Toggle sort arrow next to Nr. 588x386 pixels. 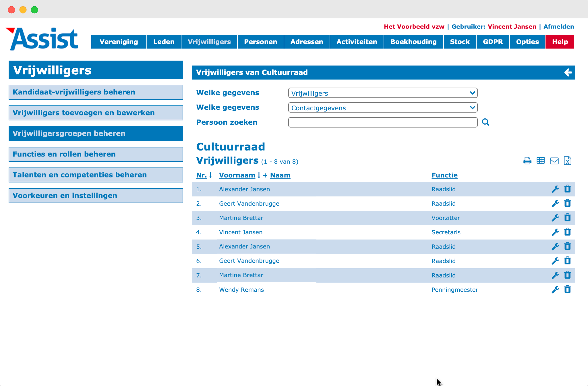pyautogui.click(x=210, y=175)
